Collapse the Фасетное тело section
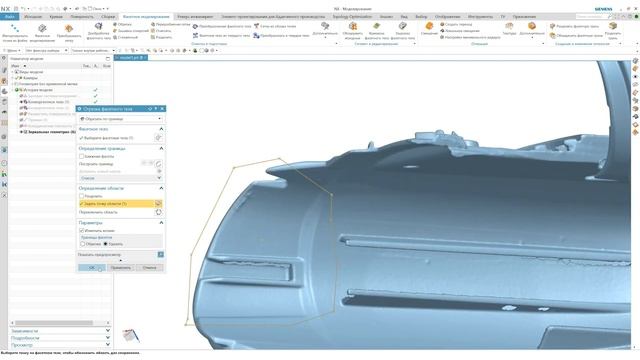Viewport: 640px width, 360px height. pyautogui.click(x=161, y=129)
